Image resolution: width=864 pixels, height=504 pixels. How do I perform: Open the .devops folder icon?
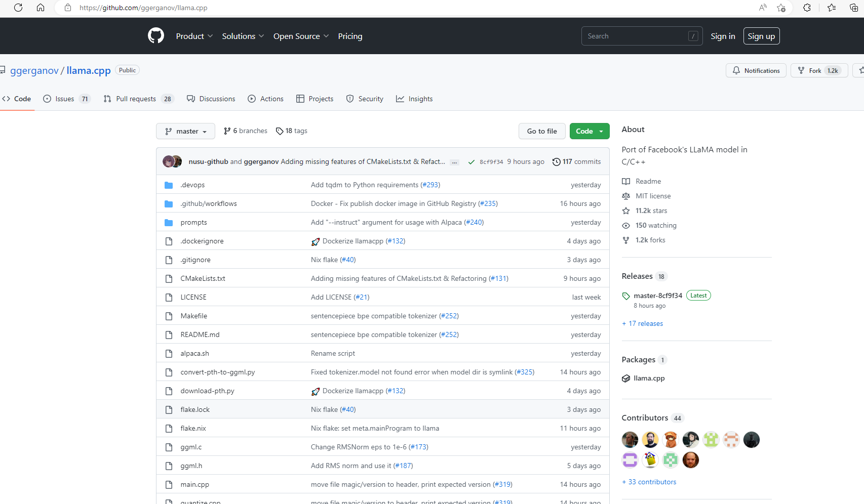(x=169, y=185)
